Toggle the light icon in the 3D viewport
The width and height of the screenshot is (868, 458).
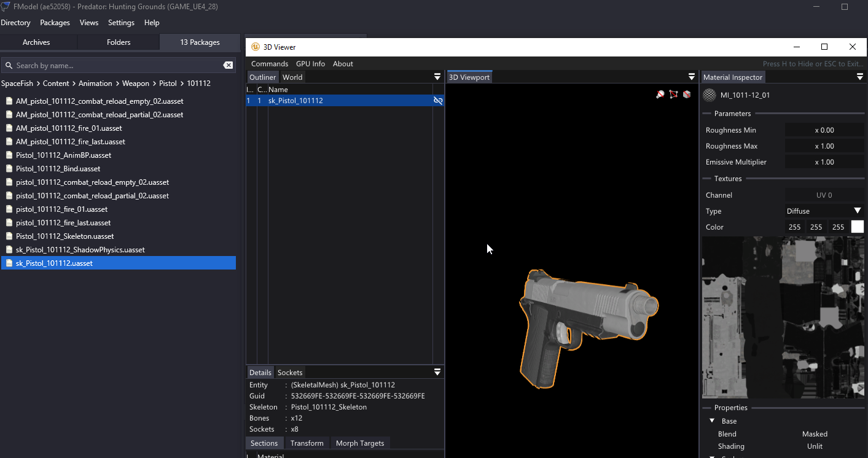(660, 95)
